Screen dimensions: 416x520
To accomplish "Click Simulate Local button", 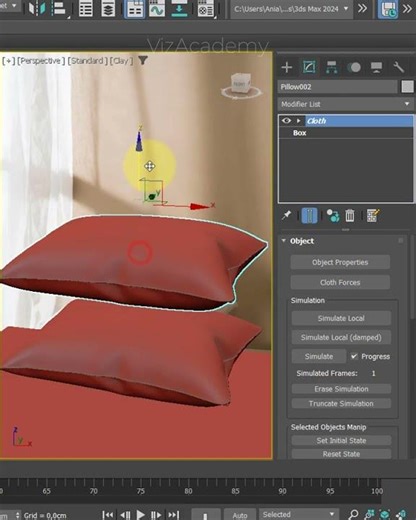I will tap(341, 318).
